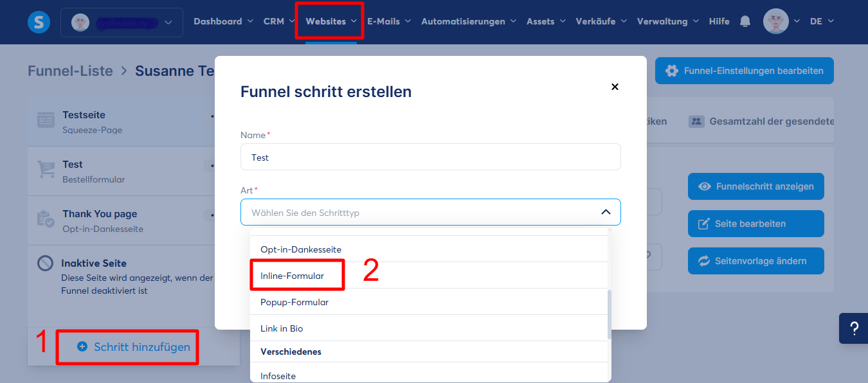This screenshot has height=383, width=868.
Task: Open the account selector dropdown
Action: click(122, 22)
